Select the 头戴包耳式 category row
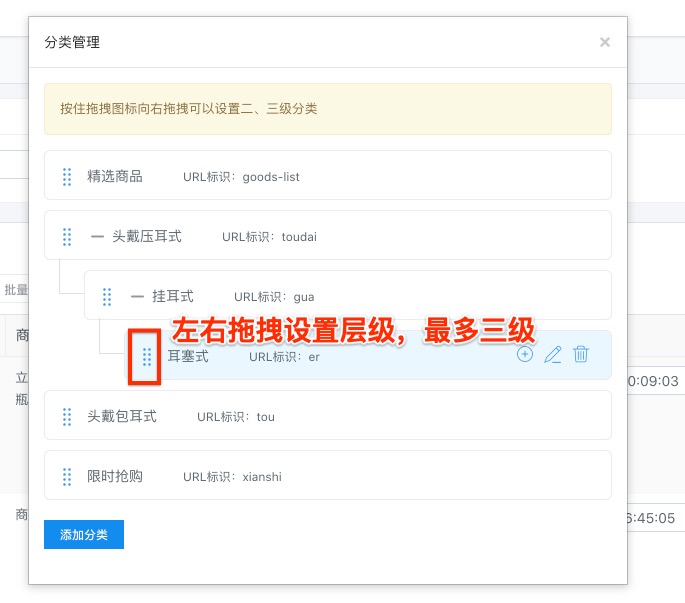Screen dimensions: 685x603 tap(400, 416)
